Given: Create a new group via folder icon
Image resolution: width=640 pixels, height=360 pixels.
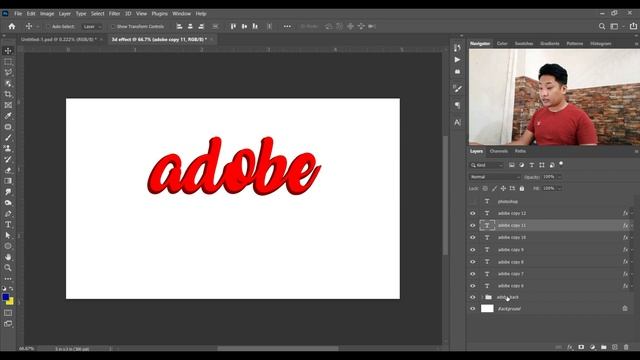Looking at the screenshot, I should tap(604, 347).
